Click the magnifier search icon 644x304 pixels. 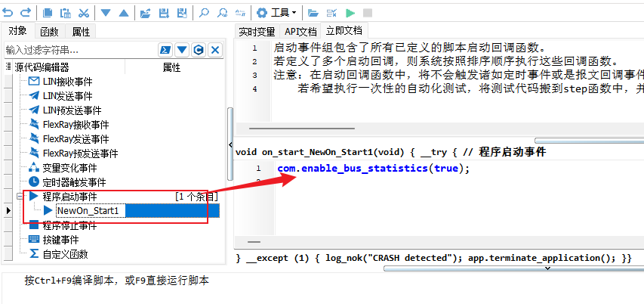(204, 13)
